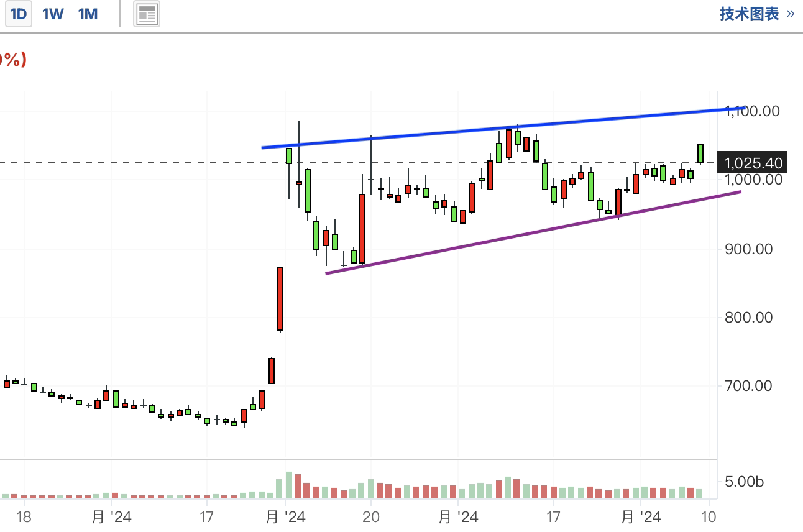
Task: Click the current price label 1,025.40
Action: (753, 163)
